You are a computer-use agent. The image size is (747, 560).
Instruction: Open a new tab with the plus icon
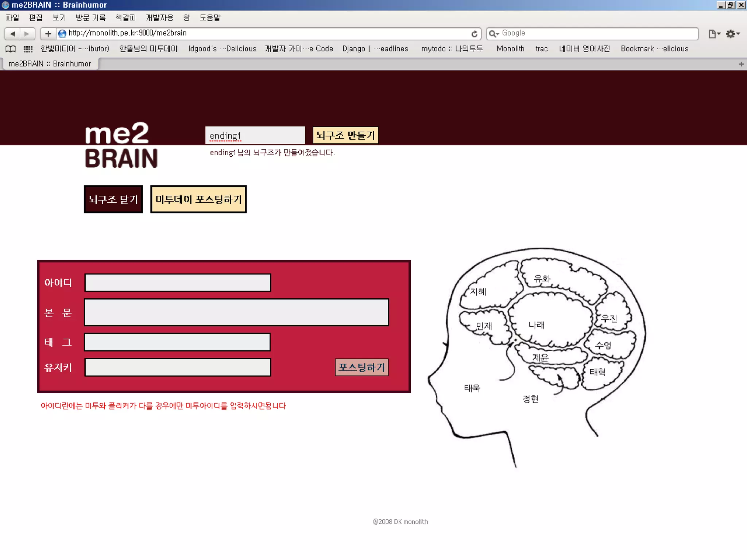(x=741, y=64)
